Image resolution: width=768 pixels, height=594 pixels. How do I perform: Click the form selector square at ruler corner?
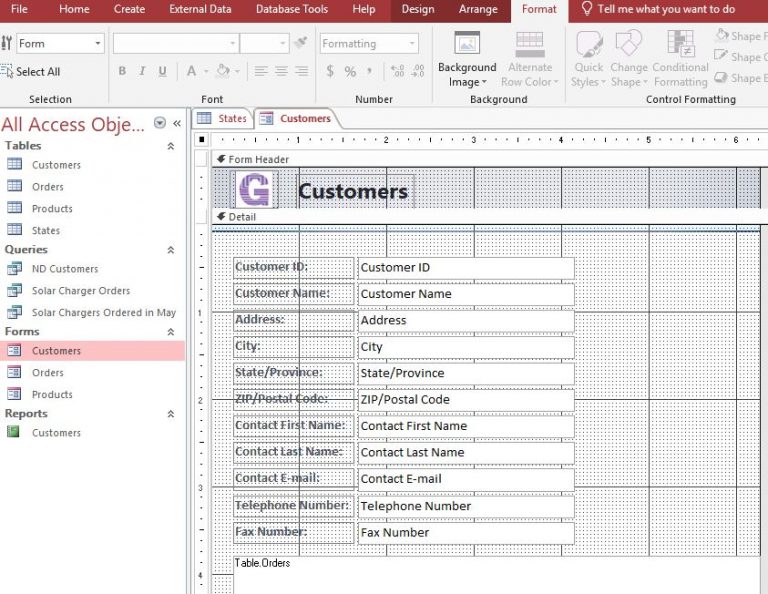201,140
